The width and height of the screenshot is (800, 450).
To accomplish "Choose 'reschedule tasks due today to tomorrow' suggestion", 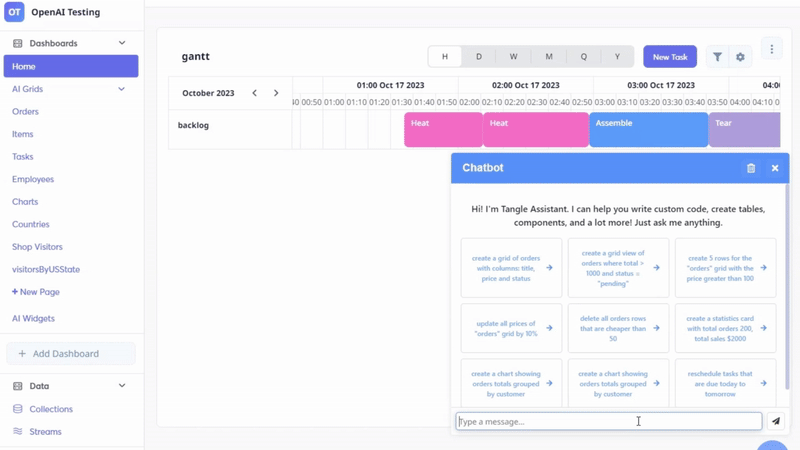I will [726, 383].
